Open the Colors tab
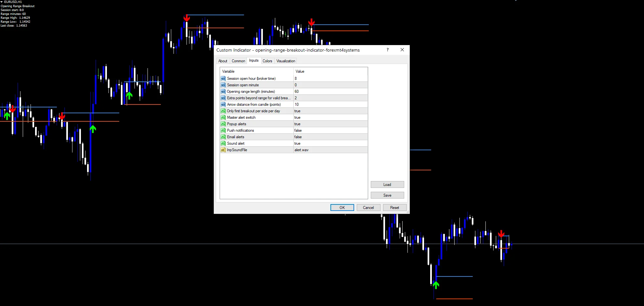644x306 pixels. 267,61
